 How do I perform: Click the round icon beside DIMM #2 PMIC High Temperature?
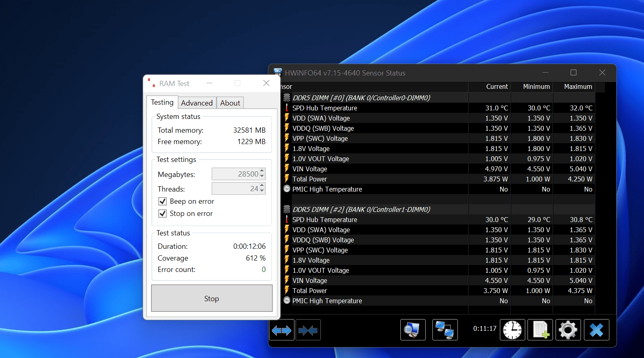click(x=287, y=300)
